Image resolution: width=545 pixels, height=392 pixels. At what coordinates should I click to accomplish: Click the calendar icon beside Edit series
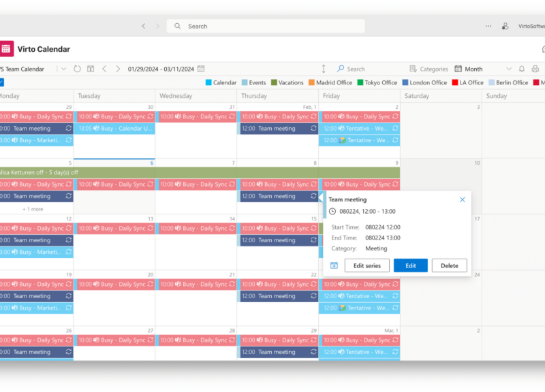(334, 265)
